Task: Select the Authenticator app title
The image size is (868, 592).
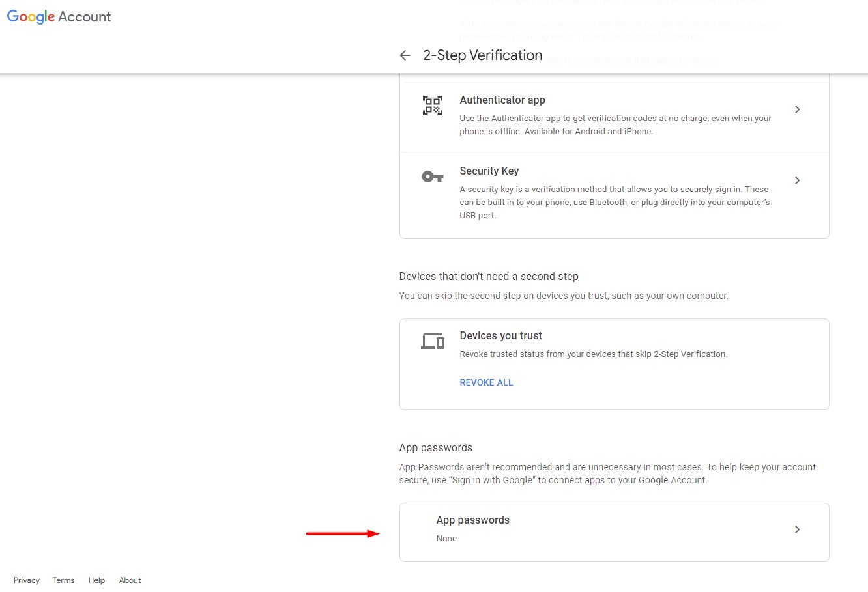Action: pyautogui.click(x=502, y=100)
